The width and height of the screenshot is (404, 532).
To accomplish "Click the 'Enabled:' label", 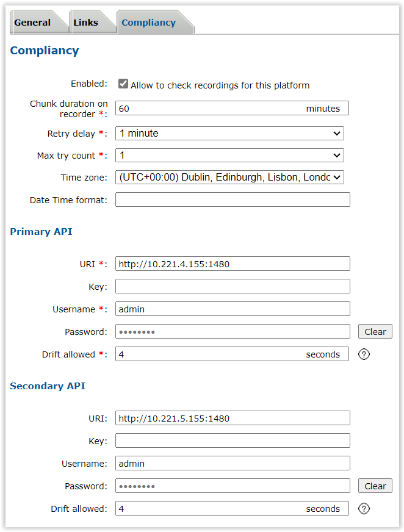I will point(89,84).
